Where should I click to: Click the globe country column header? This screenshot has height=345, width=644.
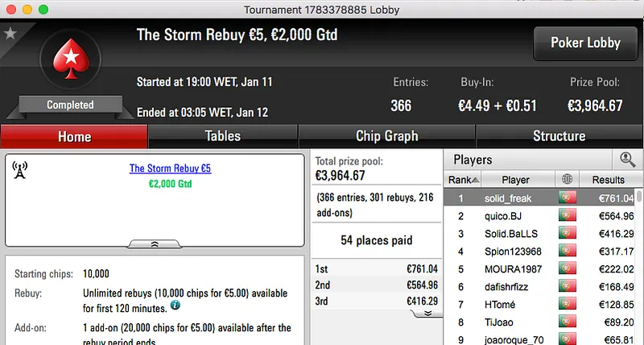[x=568, y=180]
